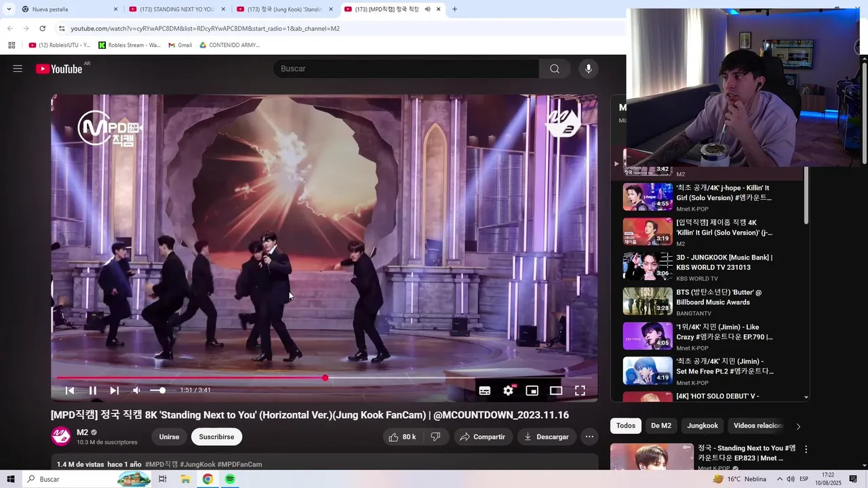Select the Jungkook filter chip
This screenshot has height=488, width=868.
(703, 426)
